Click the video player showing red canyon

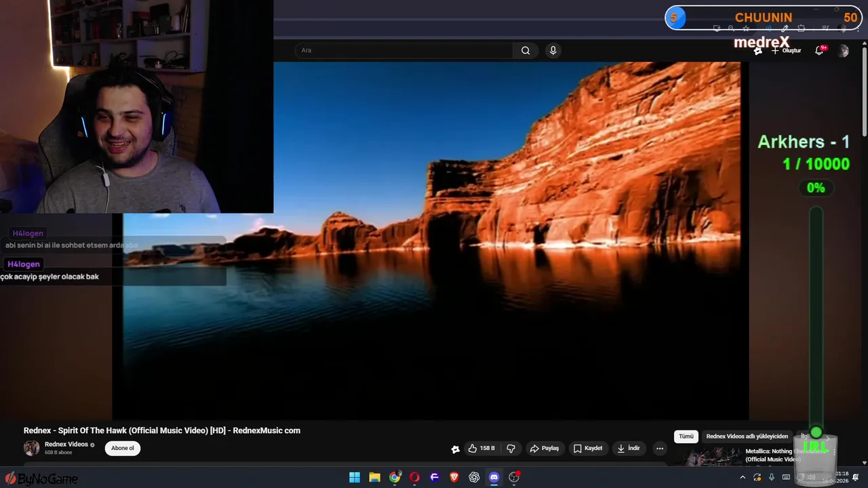(430, 241)
